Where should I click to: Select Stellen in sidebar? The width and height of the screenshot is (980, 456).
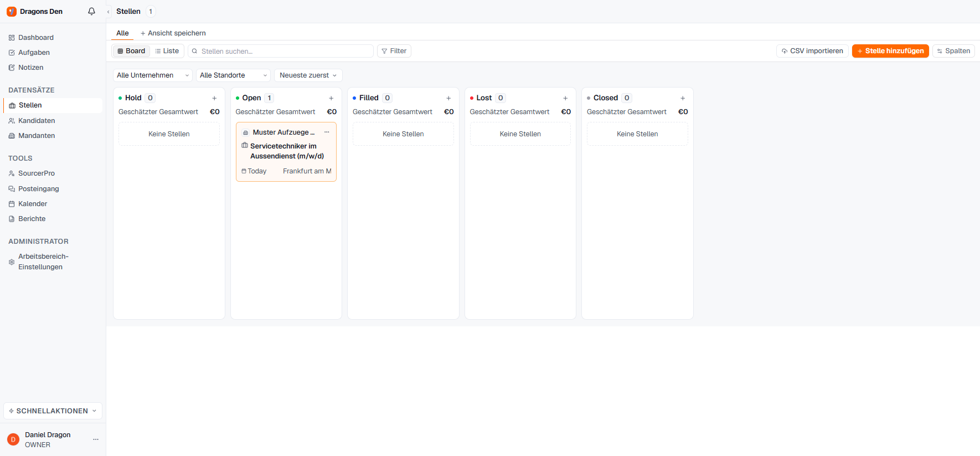pos(53,105)
